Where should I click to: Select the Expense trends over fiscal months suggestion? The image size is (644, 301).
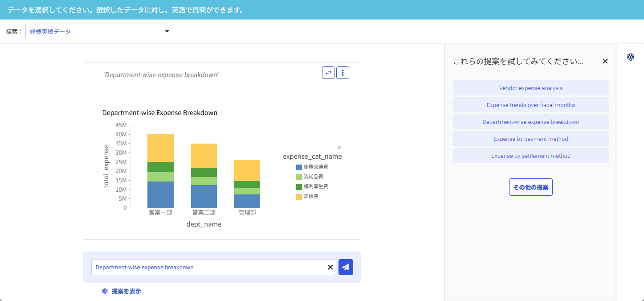pos(531,105)
